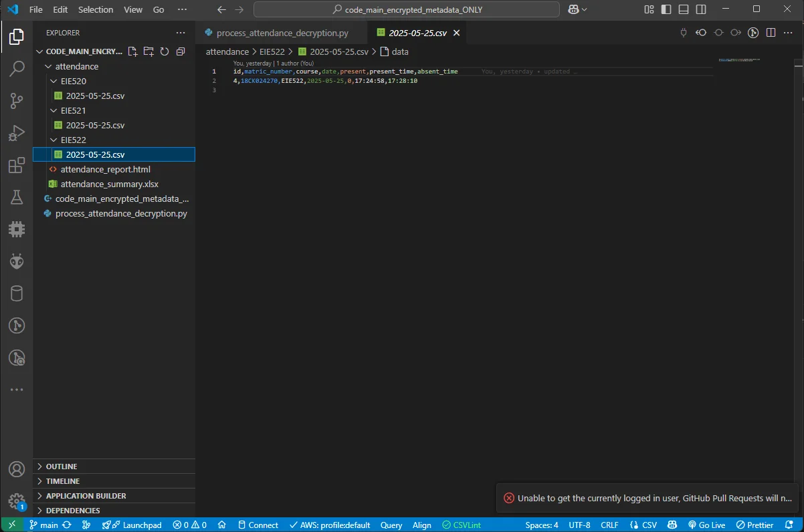Collapse all folders in Explorer
Image resolution: width=804 pixels, height=532 pixels.
[x=180, y=51]
